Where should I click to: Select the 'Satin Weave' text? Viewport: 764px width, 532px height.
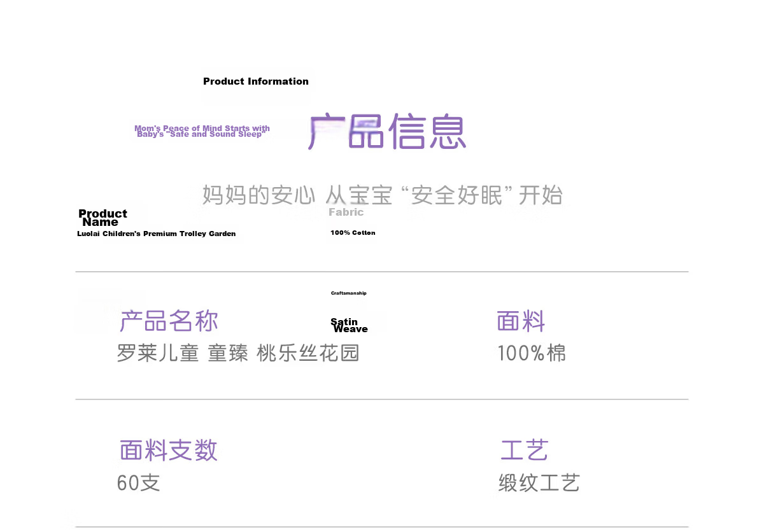pos(349,326)
